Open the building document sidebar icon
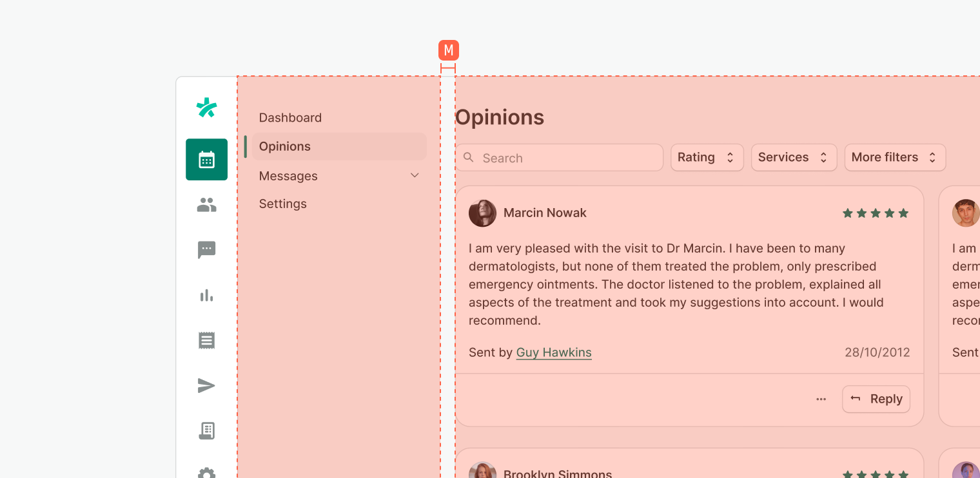 [x=206, y=430]
